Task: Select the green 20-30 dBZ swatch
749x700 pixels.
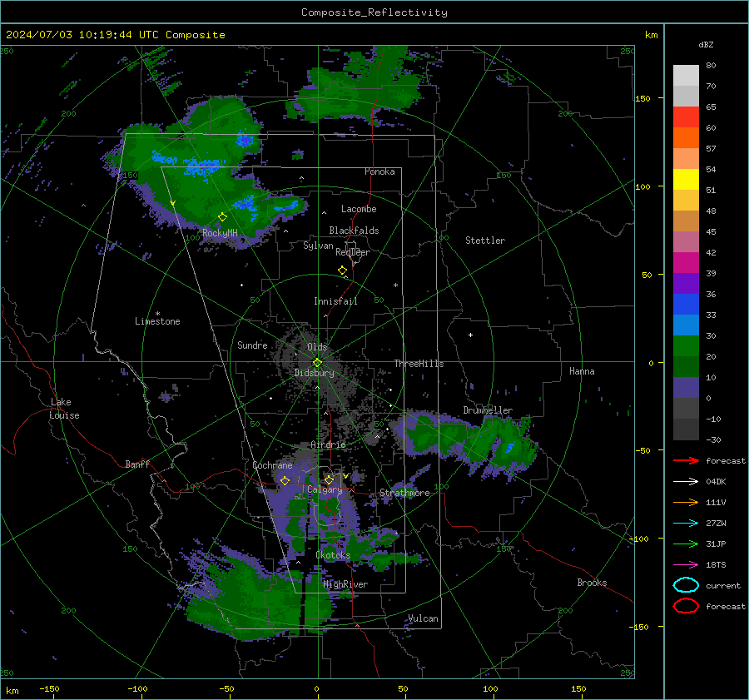Action: click(686, 346)
